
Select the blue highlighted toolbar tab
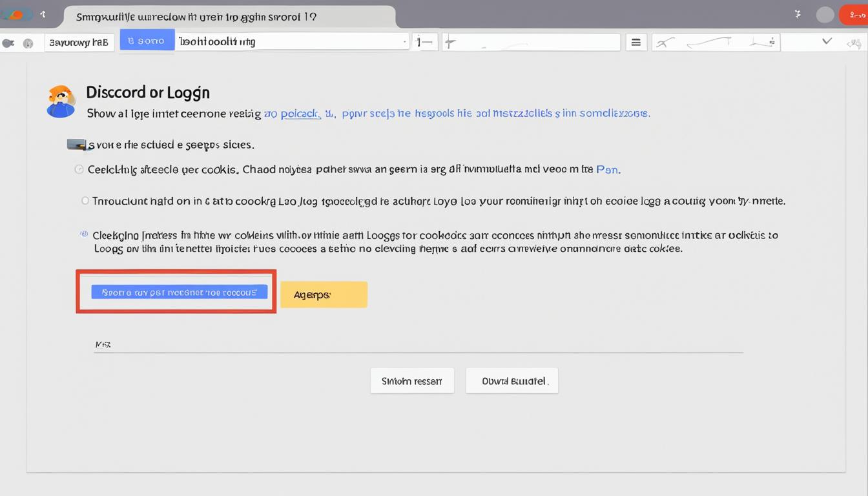147,41
